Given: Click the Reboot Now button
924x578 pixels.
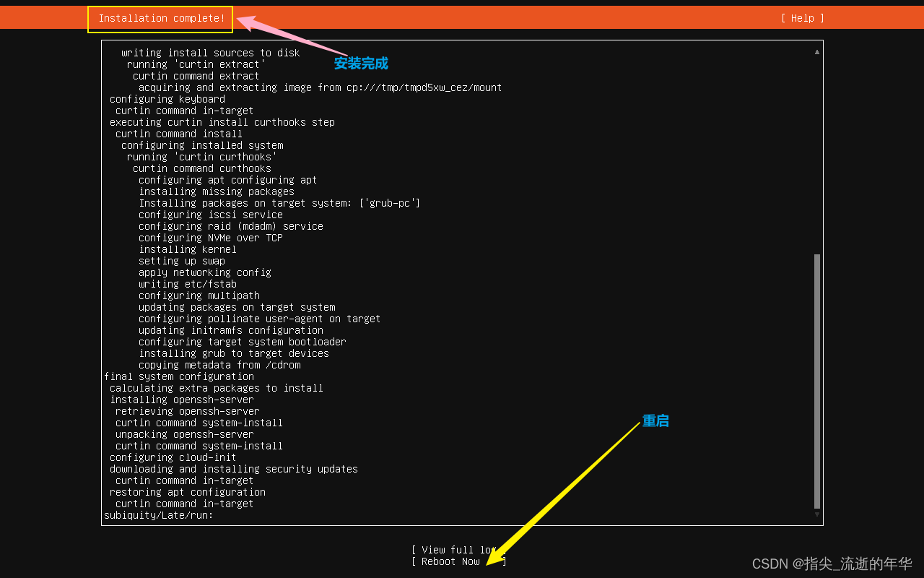Looking at the screenshot, I should [458, 561].
